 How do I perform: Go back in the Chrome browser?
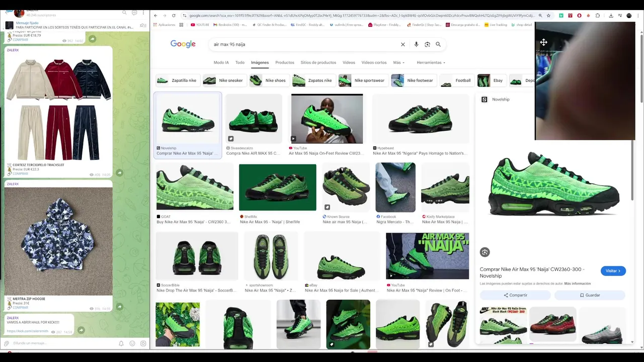[x=155, y=16]
